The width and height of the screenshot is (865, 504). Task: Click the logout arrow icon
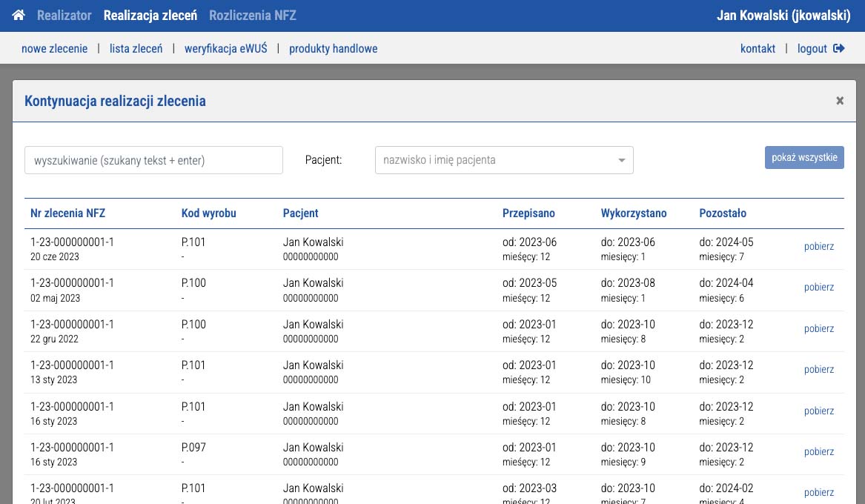pyautogui.click(x=839, y=49)
